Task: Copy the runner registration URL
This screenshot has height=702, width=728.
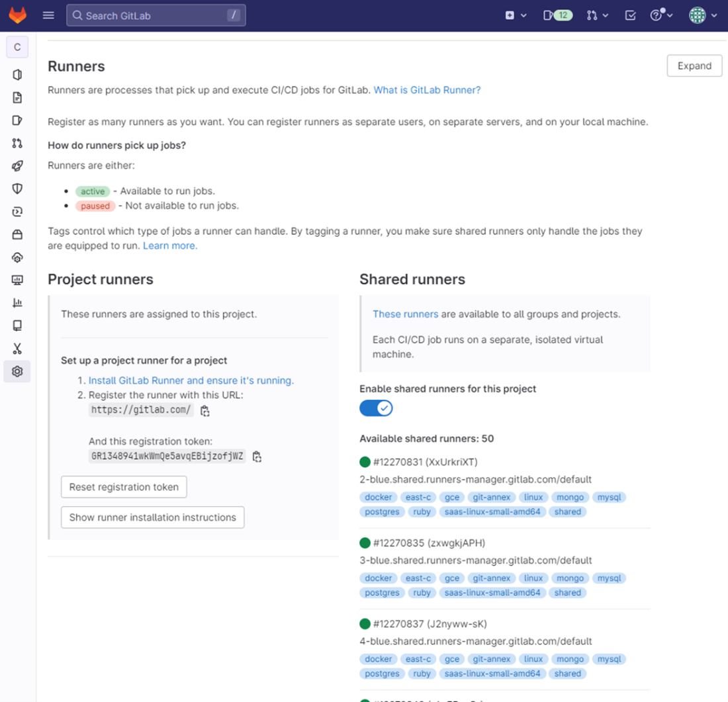Action: pos(205,411)
